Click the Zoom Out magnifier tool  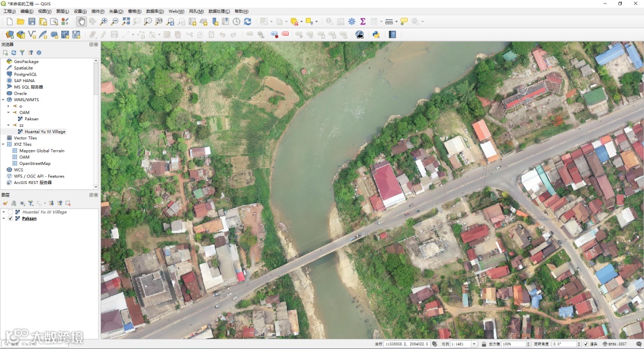click(114, 21)
